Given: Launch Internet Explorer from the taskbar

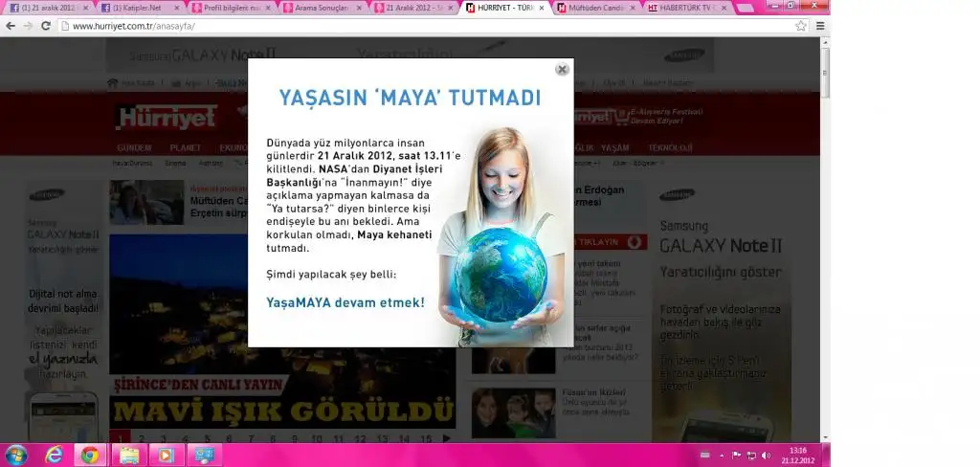Looking at the screenshot, I should [55, 456].
